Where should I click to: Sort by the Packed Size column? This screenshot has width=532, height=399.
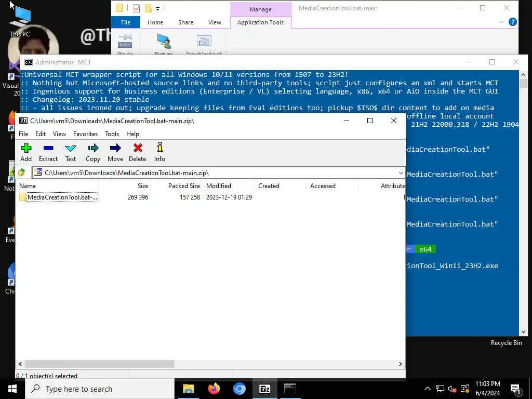point(184,186)
